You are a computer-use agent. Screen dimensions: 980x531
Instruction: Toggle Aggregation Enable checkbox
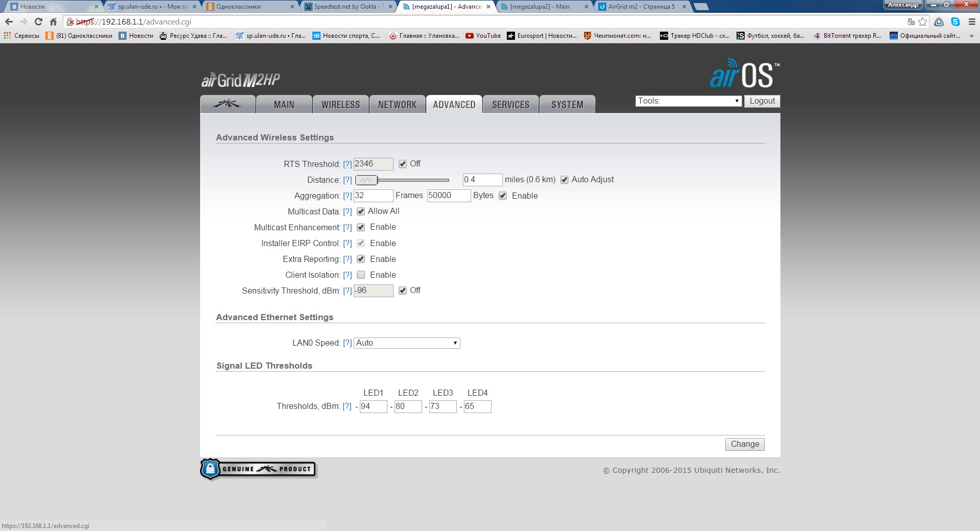pos(503,196)
